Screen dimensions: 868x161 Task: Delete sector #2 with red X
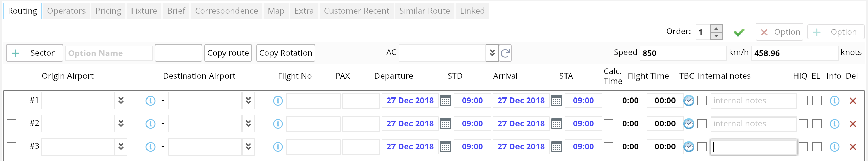853,124
